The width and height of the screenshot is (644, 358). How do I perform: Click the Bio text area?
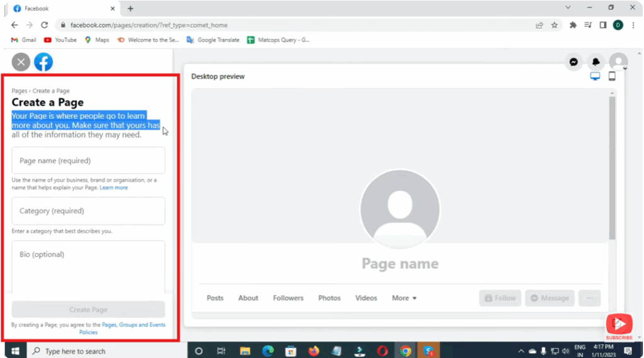pyautogui.click(x=88, y=264)
